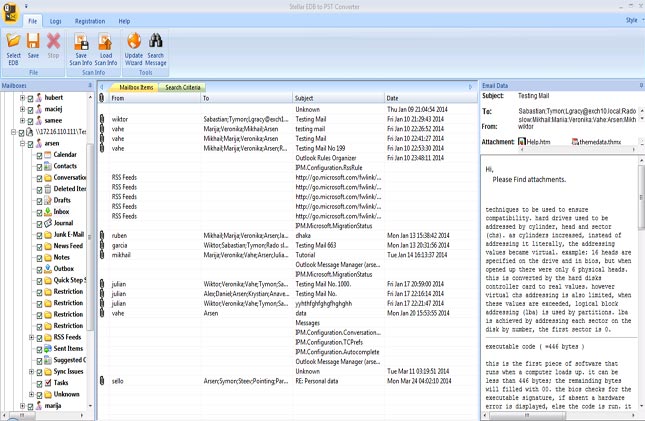Open the Help.htm attachment
The width and height of the screenshot is (645, 421).
[x=534, y=142]
